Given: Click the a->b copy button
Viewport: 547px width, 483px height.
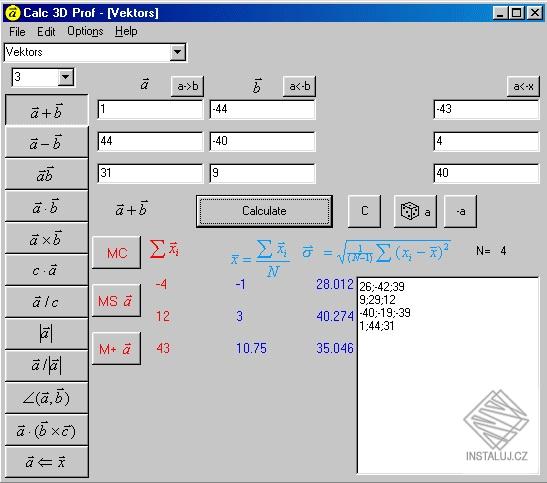Looking at the screenshot, I should (x=187, y=86).
